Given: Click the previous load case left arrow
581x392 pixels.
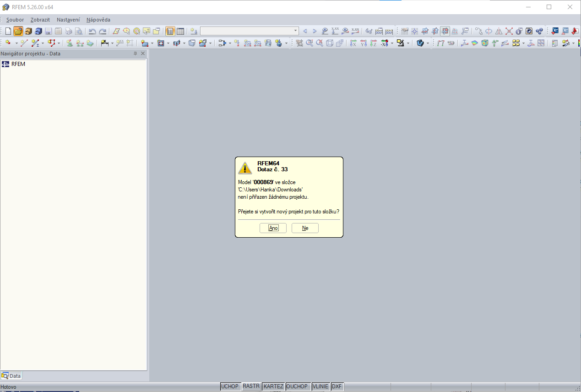Looking at the screenshot, I should point(305,31).
